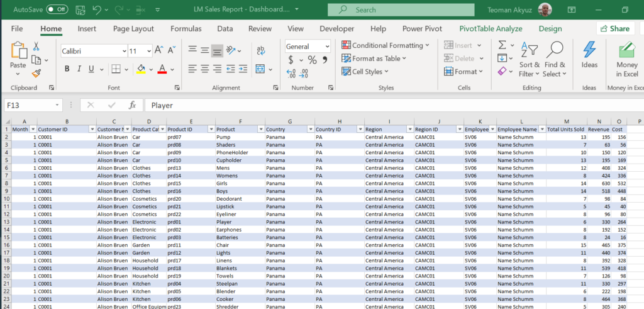Toggle the AutoSave switch
Screen dimensions: 644x309
click(57, 10)
